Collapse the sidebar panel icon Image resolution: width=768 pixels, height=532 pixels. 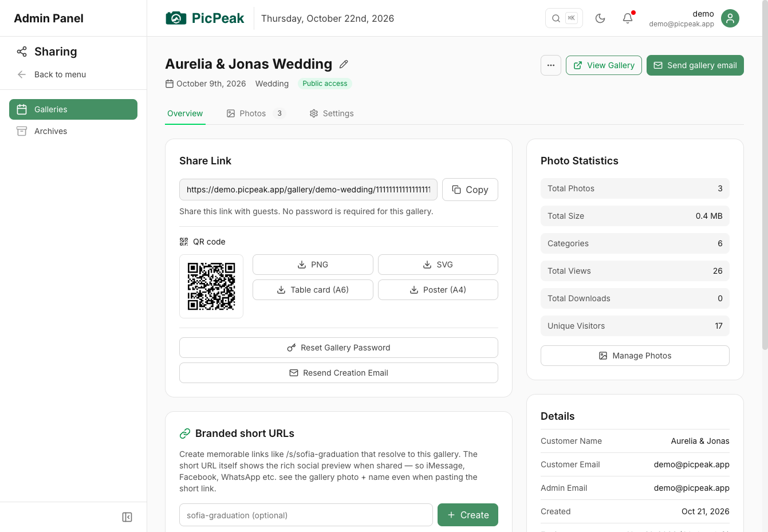pos(127,517)
